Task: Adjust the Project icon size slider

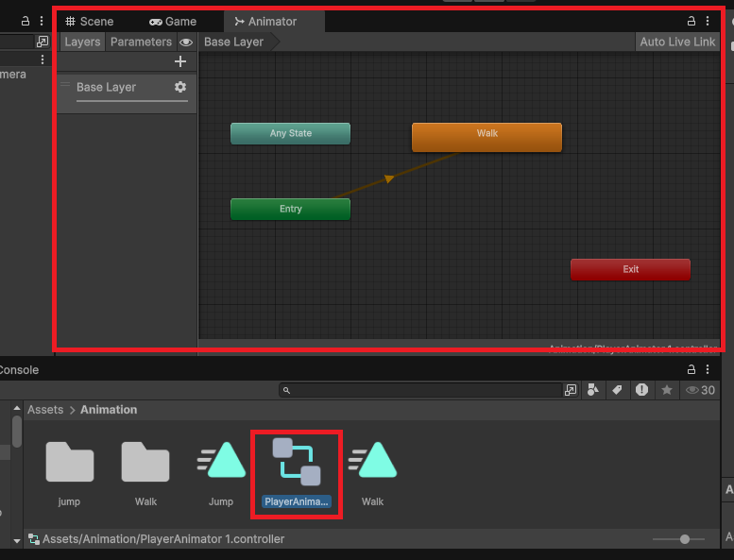Action: [684, 539]
